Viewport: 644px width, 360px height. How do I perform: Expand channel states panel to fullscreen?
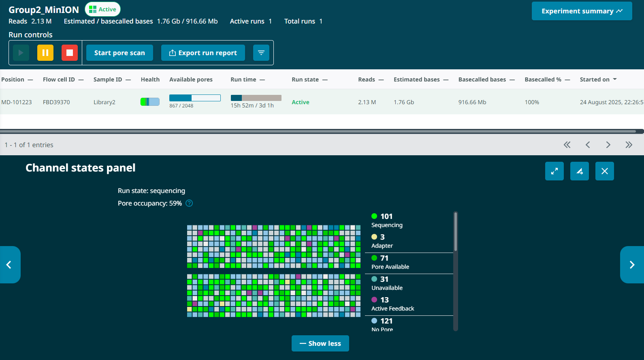[554, 171]
